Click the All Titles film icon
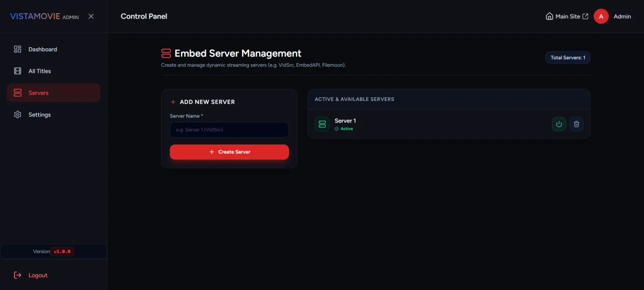This screenshot has height=290, width=644. pyautogui.click(x=18, y=71)
